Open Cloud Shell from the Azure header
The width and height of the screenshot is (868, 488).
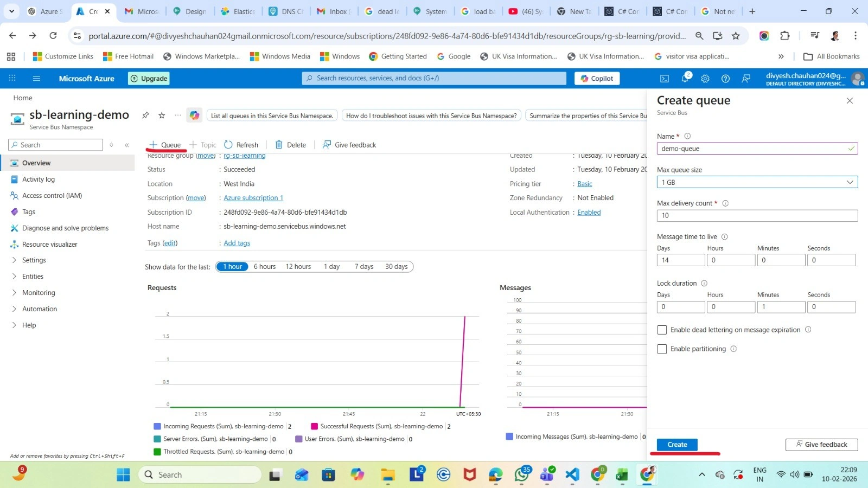coord(665,79)
